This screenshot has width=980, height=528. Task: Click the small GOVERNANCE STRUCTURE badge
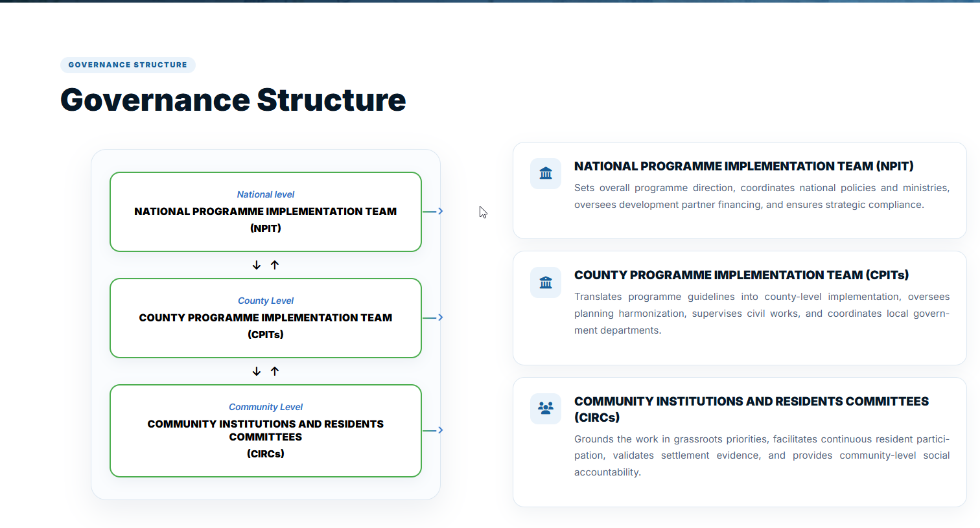[x=128, y=65]
